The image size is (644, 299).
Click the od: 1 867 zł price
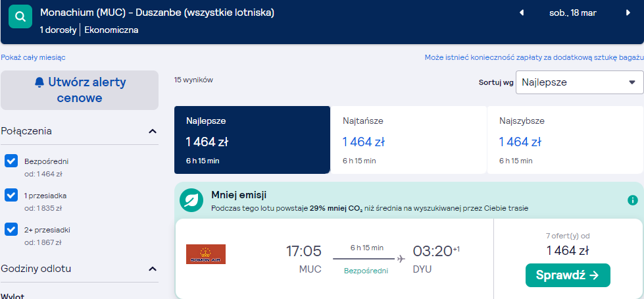[x=43, y=242]
